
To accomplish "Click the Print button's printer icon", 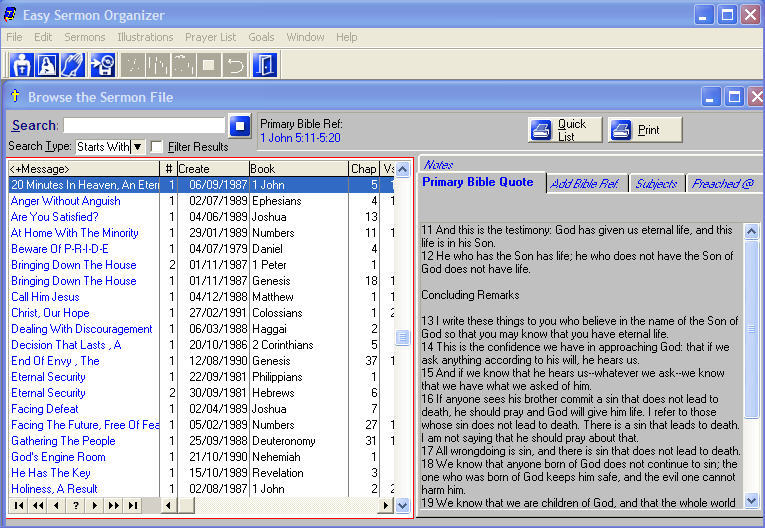I will [621, 130].
